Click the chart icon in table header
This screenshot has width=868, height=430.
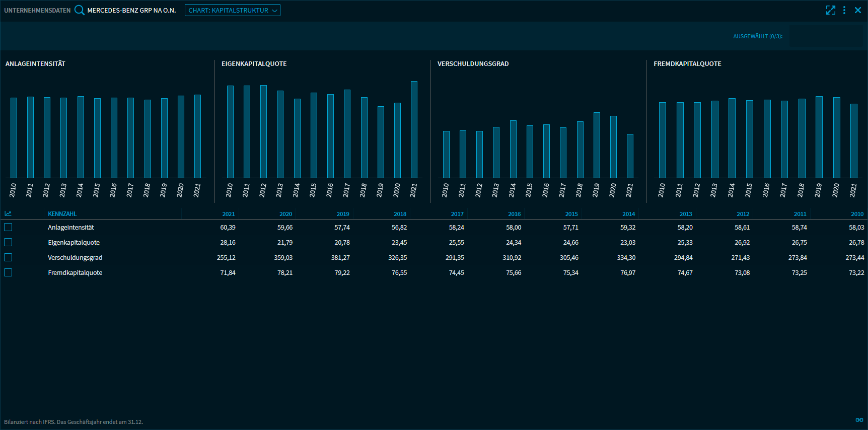tap(8, 214)
